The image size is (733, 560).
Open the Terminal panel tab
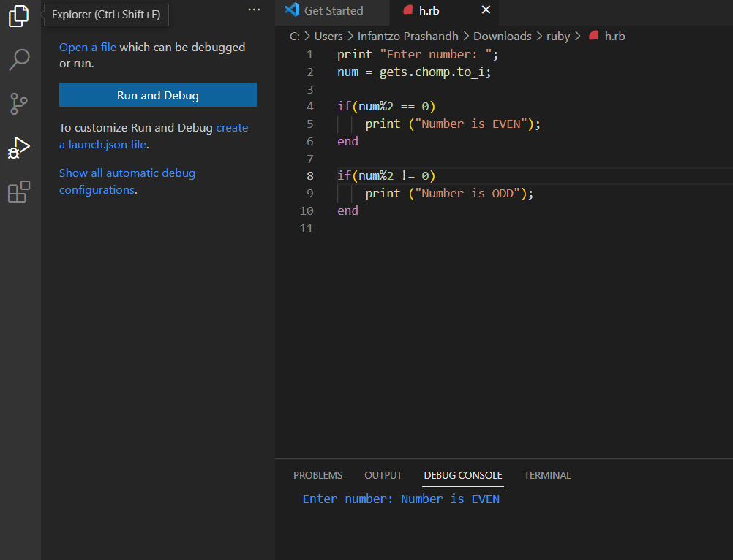547,475
